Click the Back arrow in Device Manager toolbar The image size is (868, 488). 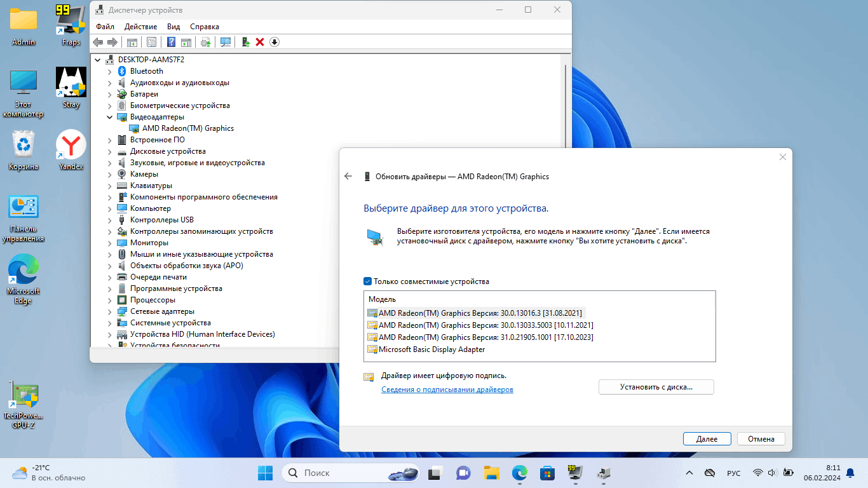click(98, 42)
